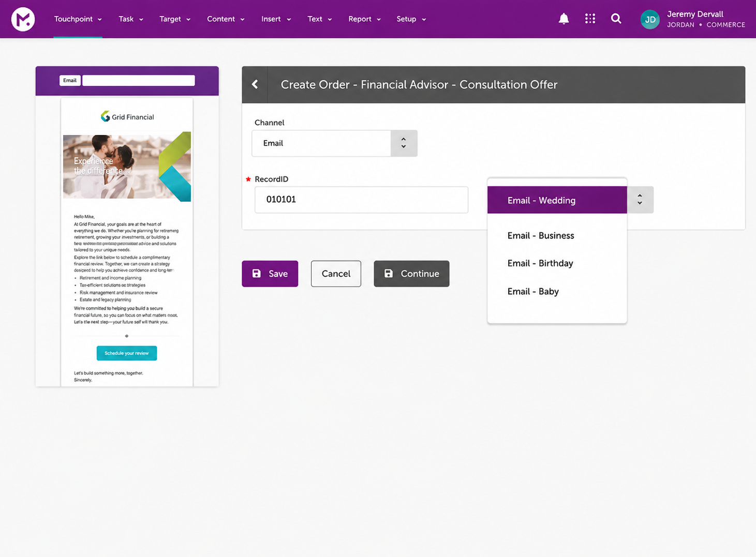Click the Grid Financial logo in preview
This screenshot has width=756, height=557.
(x=127, y=117)
